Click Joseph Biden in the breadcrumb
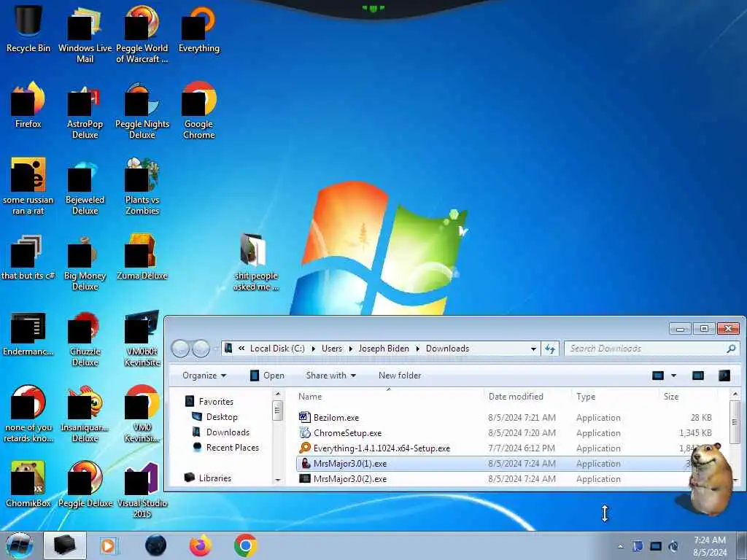Image resolution: width=747 pixels, height=560 pixels. point(384,349)
